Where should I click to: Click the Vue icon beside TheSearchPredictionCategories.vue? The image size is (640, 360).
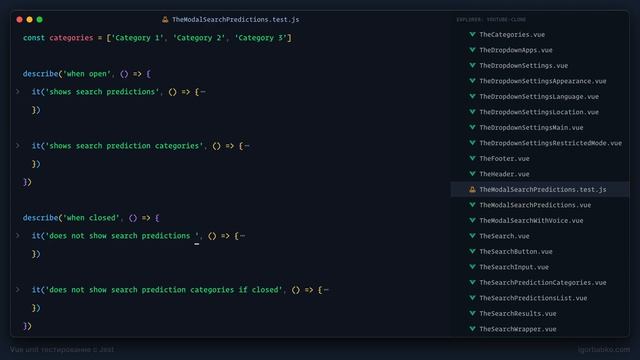click(472, 282)
